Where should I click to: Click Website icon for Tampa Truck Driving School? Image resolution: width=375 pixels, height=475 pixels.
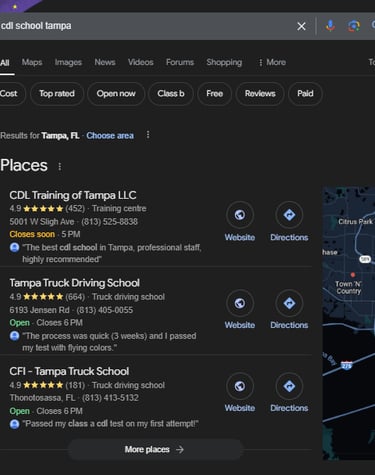(240, 303)
